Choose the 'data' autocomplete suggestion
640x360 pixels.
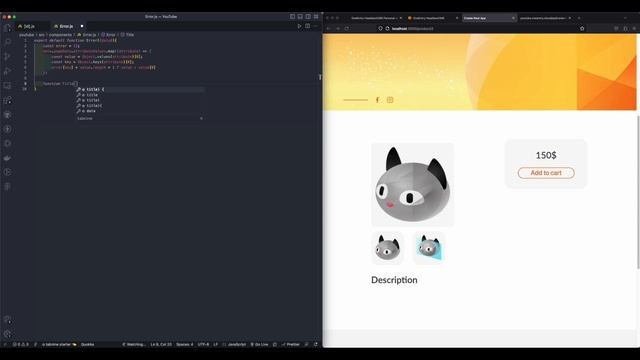click(140, 111)
